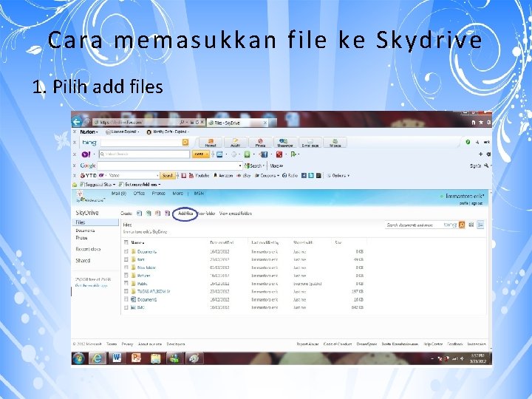Switch to details list view icon
The width and height of the screenshot is (532, 399).
tap(480, 225)
